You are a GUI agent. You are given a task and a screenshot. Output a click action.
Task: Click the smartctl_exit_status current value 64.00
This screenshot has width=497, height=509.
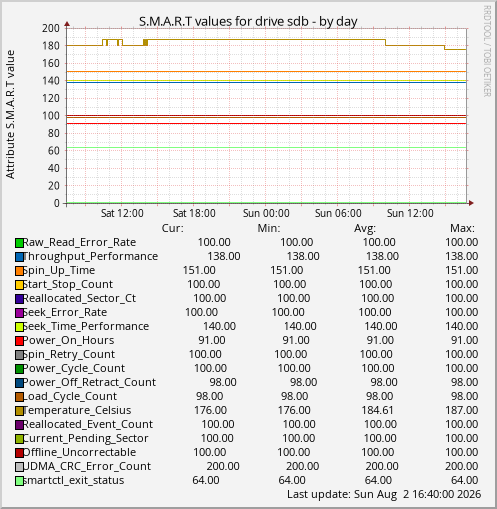206,480
